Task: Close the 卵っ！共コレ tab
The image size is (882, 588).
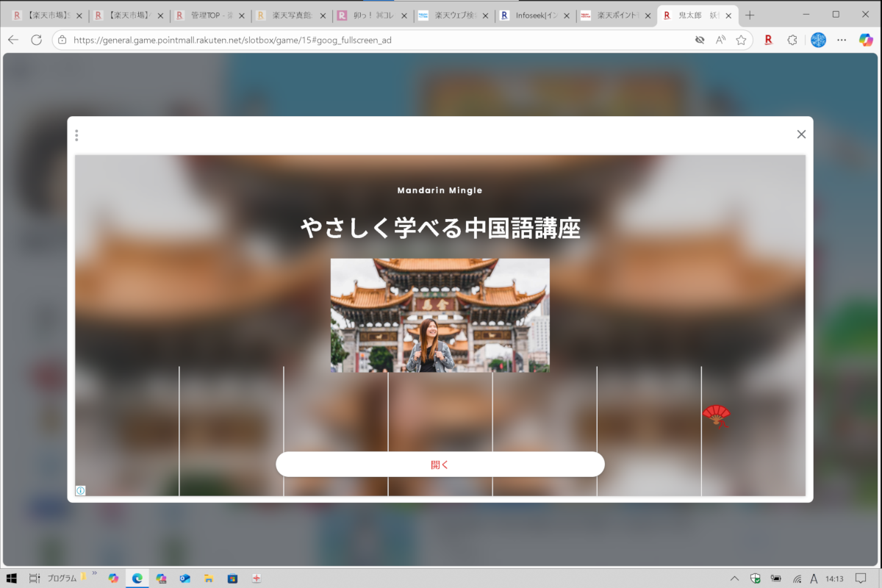Action: [x=404, y=15]
